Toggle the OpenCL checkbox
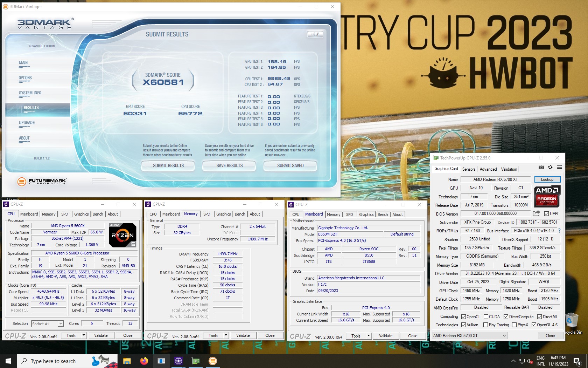The image size is (588, 368). [x=463, y=316]
